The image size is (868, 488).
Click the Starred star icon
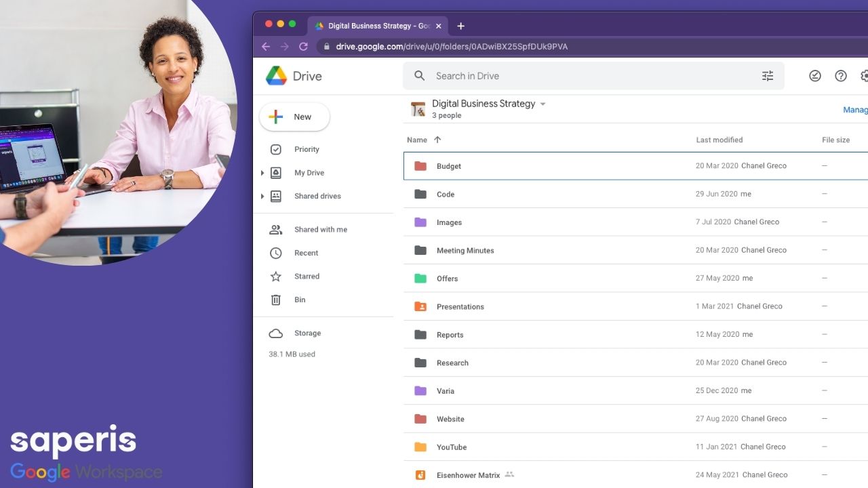coord(276,277)
